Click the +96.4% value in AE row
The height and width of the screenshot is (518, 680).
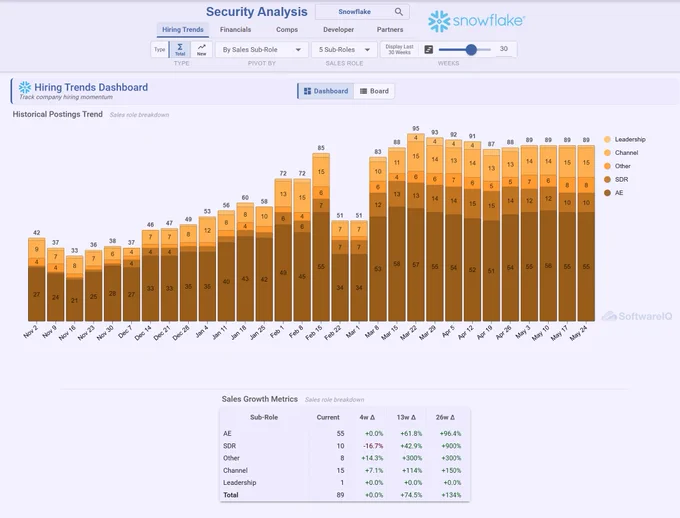[x=450, y=433]
